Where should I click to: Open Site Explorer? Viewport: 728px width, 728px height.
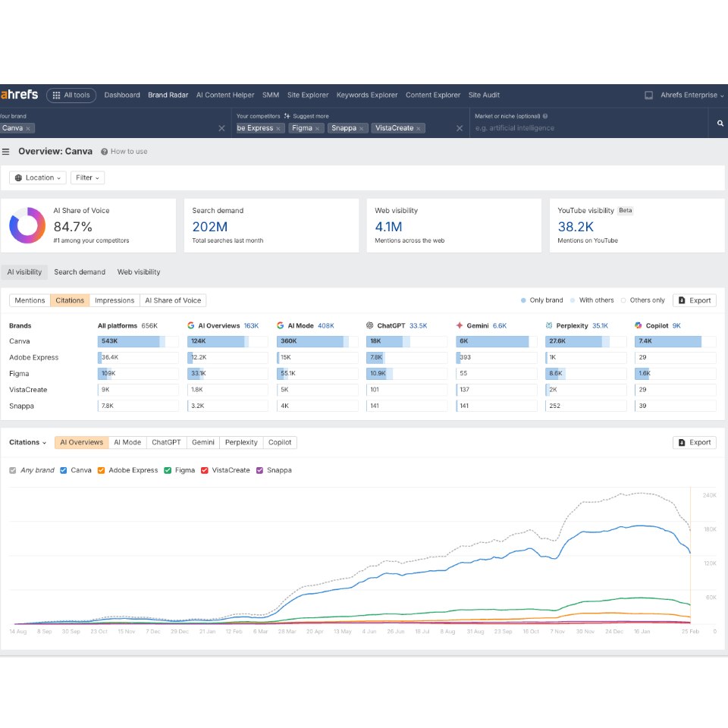(x=308, y=96)
